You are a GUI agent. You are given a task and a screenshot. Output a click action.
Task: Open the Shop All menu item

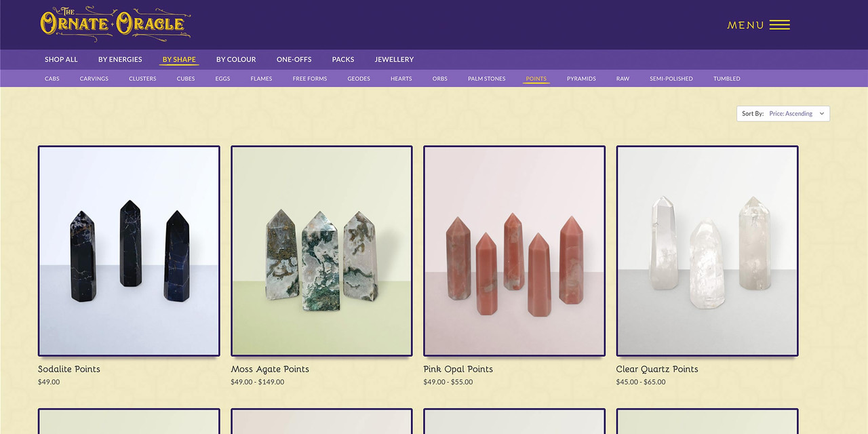click(61, 60)
